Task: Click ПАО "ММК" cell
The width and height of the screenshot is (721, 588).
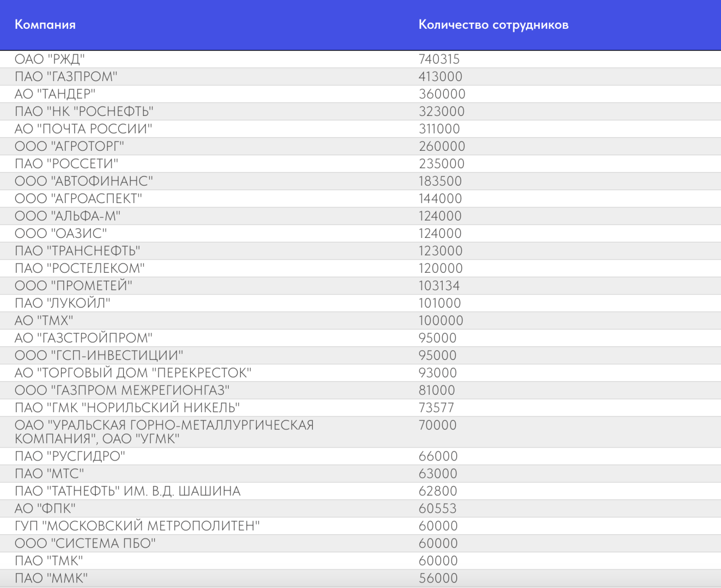Action: (x=51, y=578)
